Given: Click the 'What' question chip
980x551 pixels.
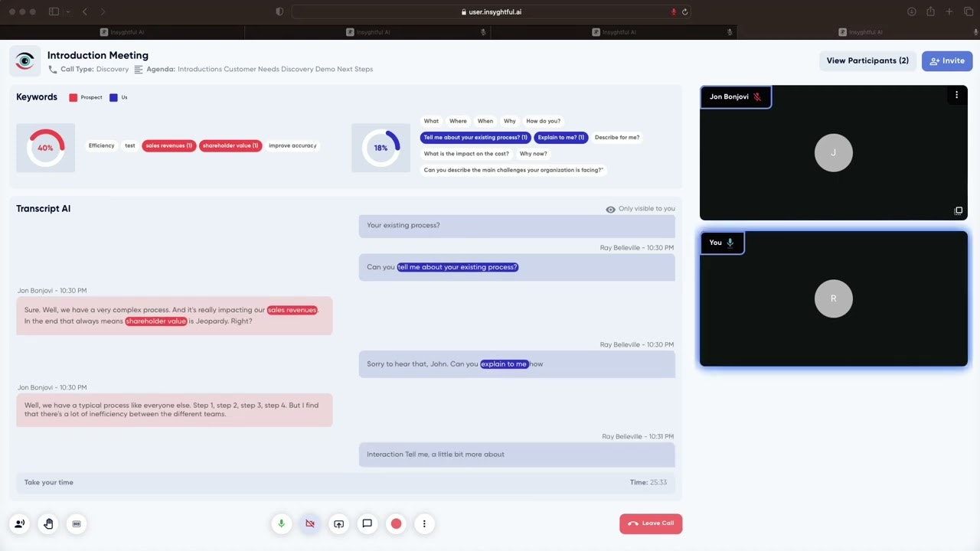Looking at the screenshot, I should click(x=432, y=121).
